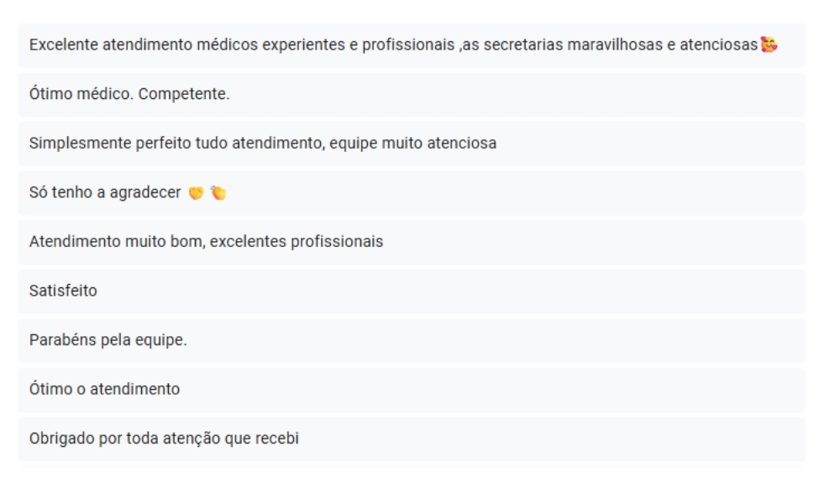
Task: Click the word 'Excelente' in first review
Action: (x=63, y=45)
